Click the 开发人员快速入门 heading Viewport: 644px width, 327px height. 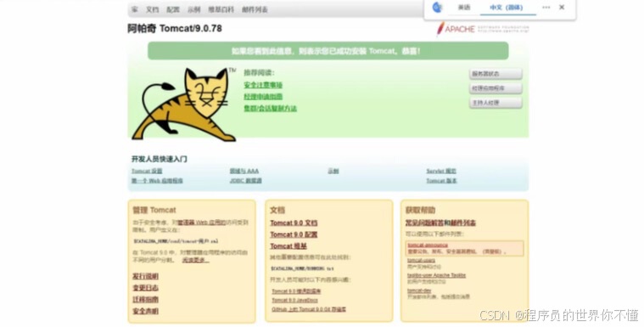[160, 159]
